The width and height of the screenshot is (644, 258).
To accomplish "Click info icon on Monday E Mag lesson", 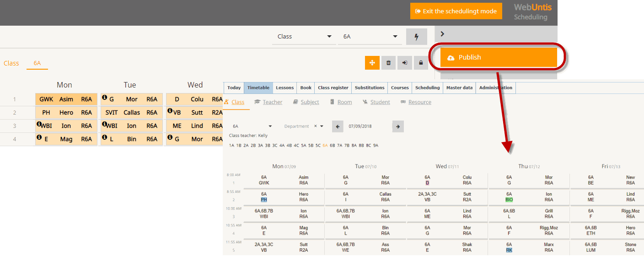I will point(39,137).
